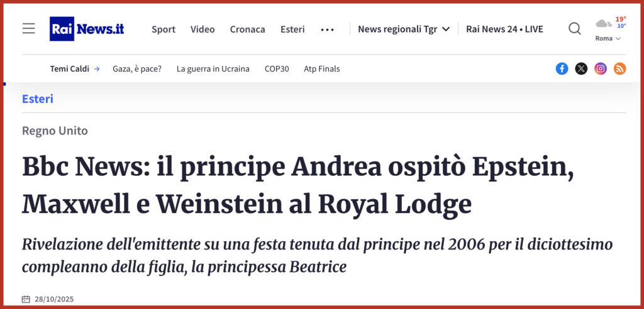This screenshot has width=644, height=309.
Task: Open the Facebook social icon
Action: [562, 68]
